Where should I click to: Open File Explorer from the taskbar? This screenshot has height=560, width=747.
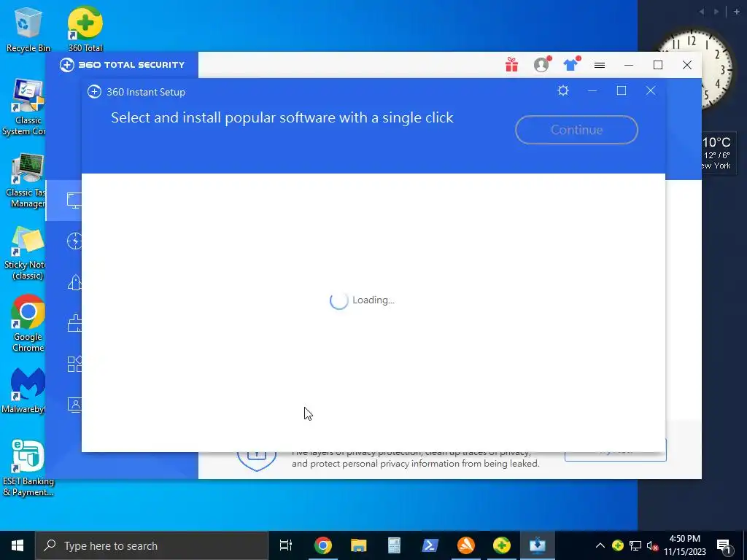coord(358,545)
